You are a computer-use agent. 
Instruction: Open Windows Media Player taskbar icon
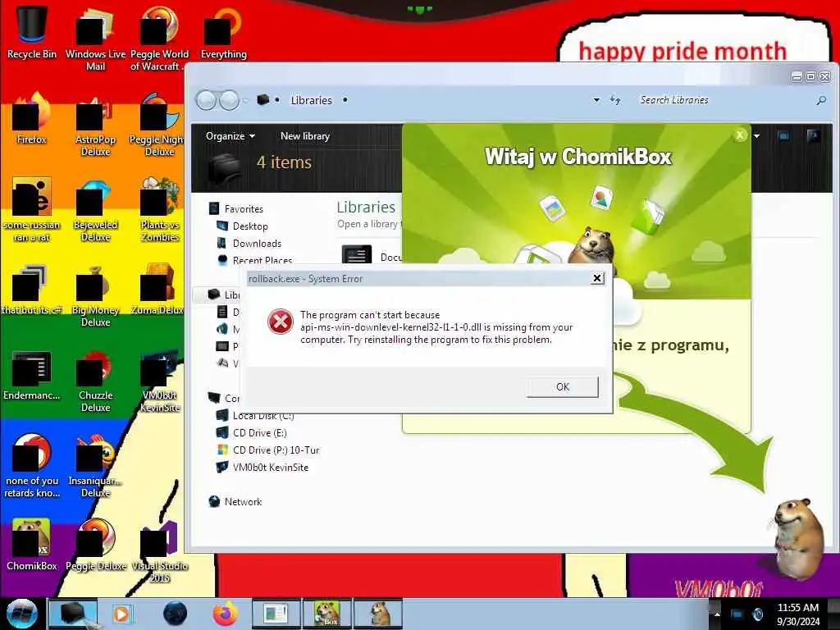click(123, 614)
